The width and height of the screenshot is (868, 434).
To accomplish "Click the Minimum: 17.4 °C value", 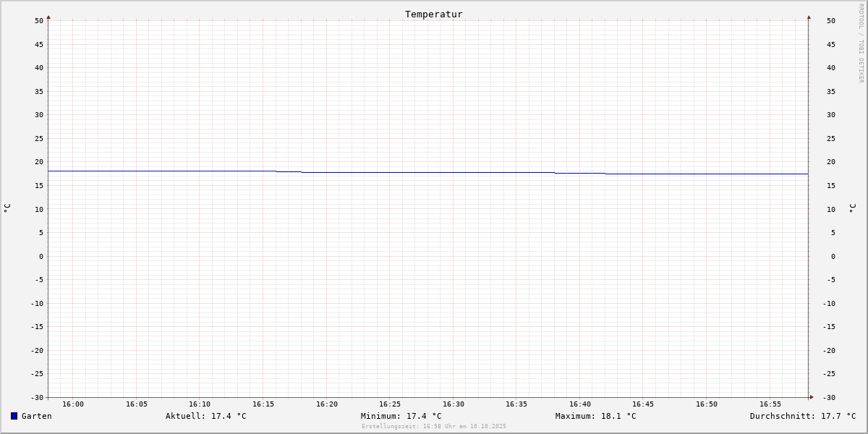I will [401, 416].
